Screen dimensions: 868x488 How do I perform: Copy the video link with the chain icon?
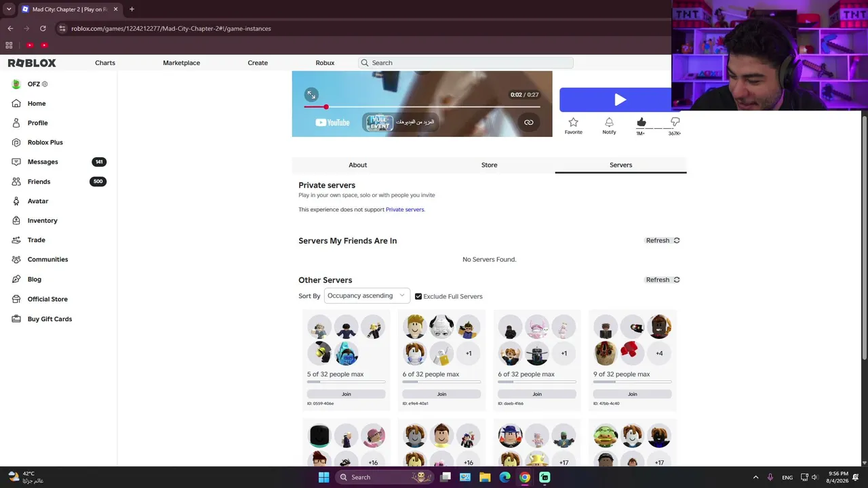click(x=528, y=123)
